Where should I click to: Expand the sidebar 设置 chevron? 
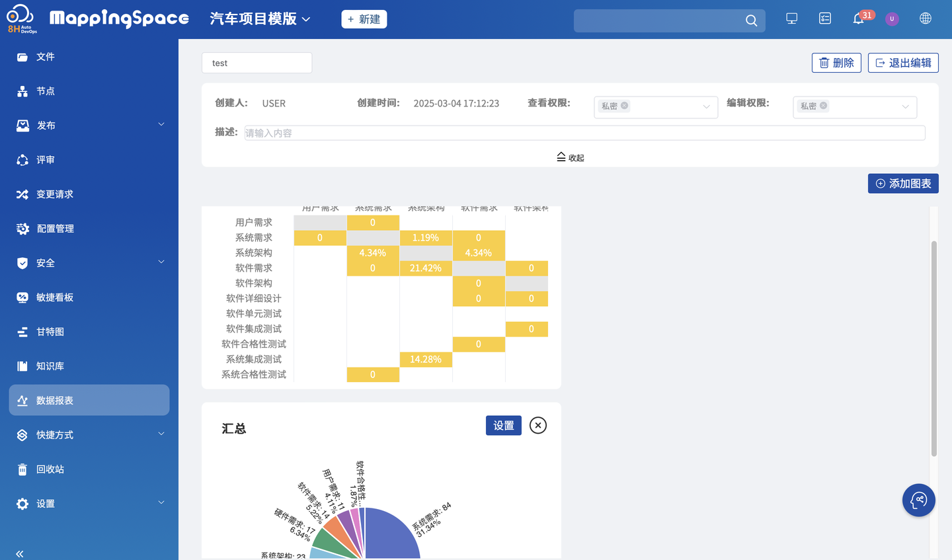pos(161,502)
